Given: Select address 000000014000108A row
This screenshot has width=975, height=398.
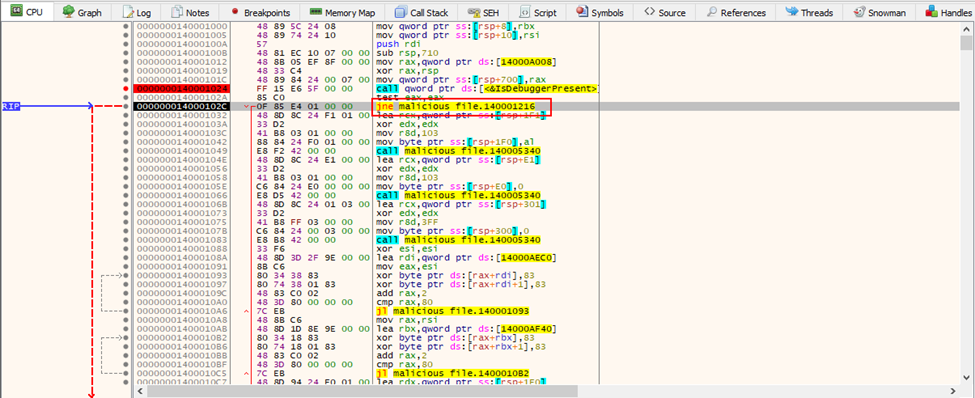Looking at the screenshot, I should click(182, 257).
